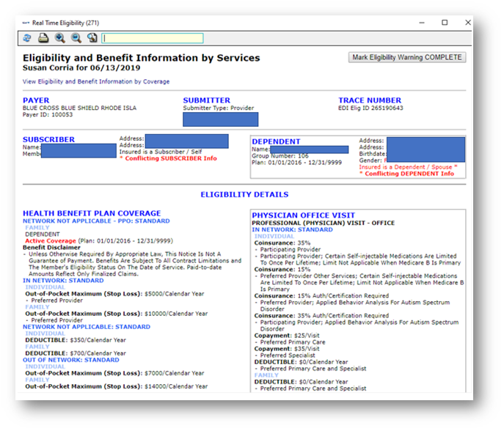Click the SUBSCRIBER section heading
This screenshot has height=431, width=504.
(x=48, y=139)
